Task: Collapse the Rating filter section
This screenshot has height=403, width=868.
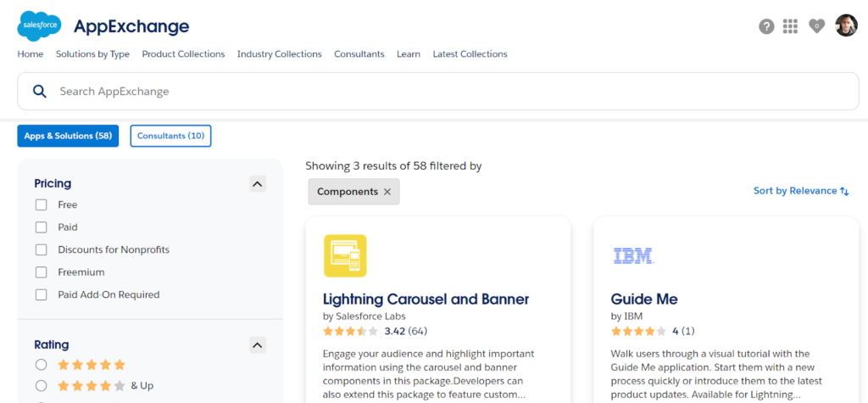Action: (258, 344)
